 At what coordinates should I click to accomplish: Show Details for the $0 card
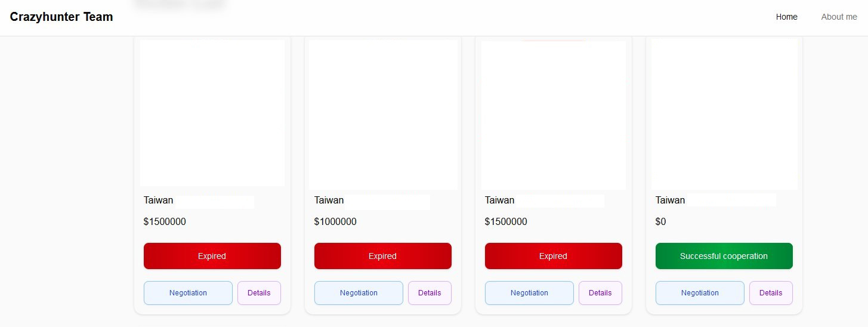[771, 293]
